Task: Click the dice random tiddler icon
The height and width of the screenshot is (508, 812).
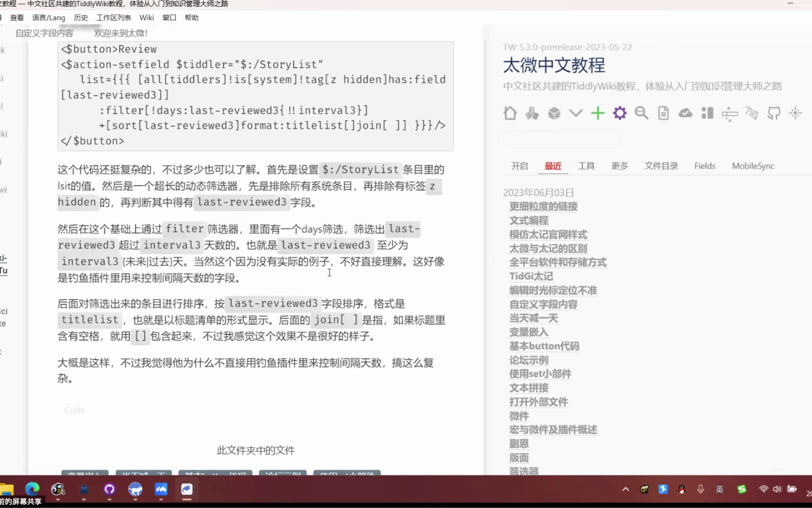Action: point(554,113)
